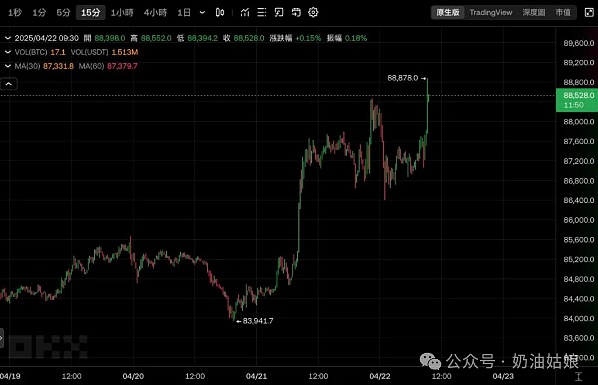The image size is (598, 385).
Task: Select the 5分 interval
Action: pyautogui.click(x=63, y=13)
